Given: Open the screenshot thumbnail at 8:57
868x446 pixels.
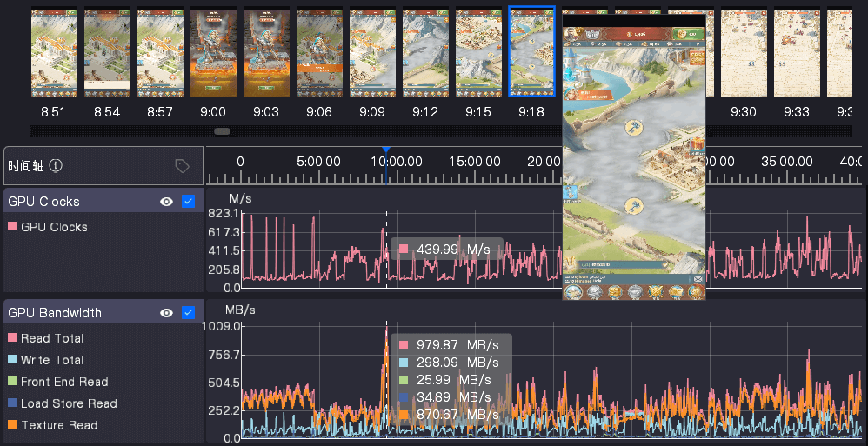Looking at the screenshot, I should (x=161, y=52).
